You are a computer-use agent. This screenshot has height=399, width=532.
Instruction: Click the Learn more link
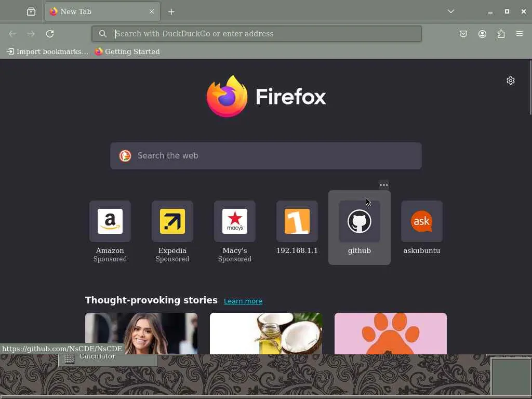(x=243, y=301)
